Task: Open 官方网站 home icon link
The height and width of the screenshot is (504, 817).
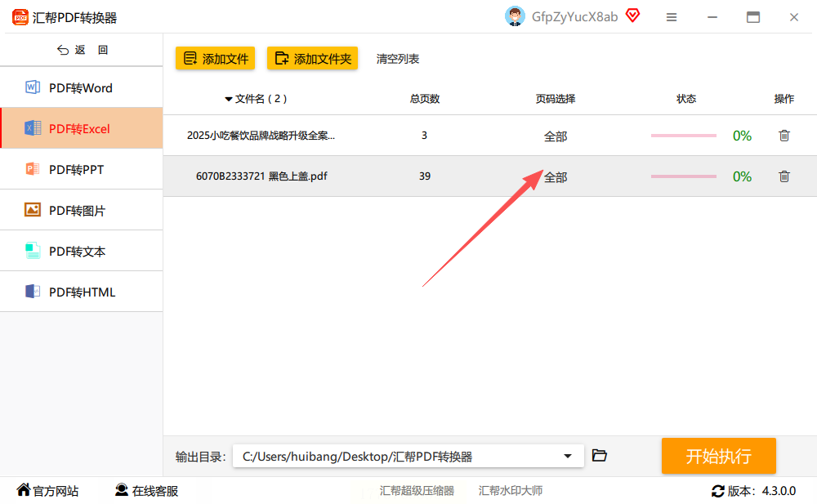Action: coord(47,490)
